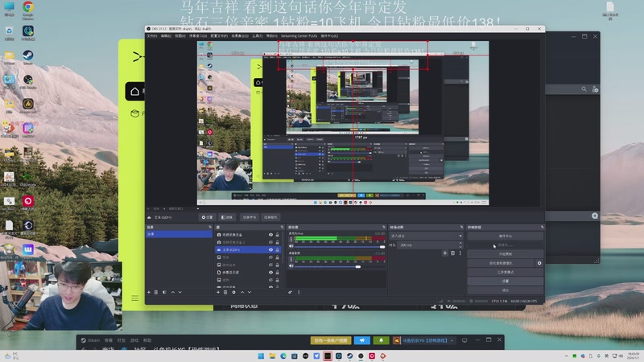Toggle visibility eye of the 文本 (GDI+) source
The width and height of the screenshot is (644, 362).
coord(270,249)
